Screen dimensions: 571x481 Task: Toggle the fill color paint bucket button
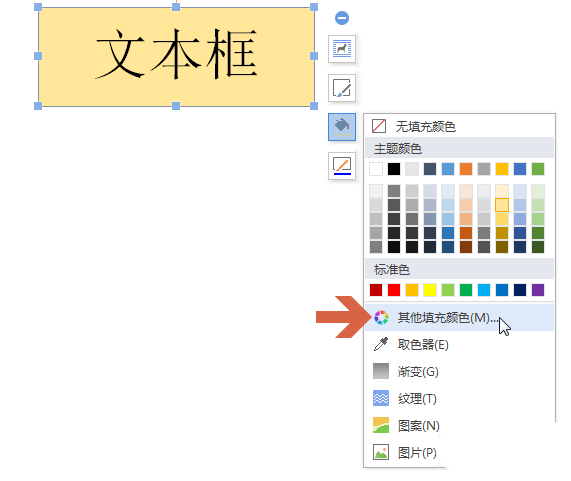pos(342,127)
